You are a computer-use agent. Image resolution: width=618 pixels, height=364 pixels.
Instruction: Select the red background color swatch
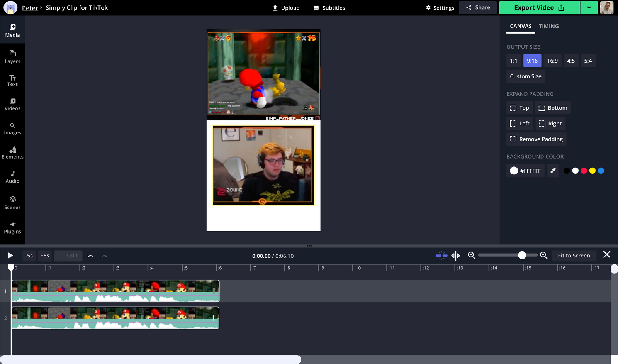584,170
